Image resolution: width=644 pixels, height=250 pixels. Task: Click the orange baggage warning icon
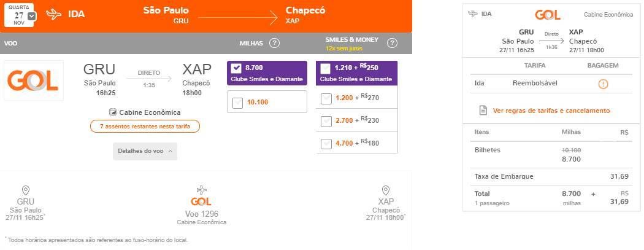pyautogui.click(x=603, y=84)
